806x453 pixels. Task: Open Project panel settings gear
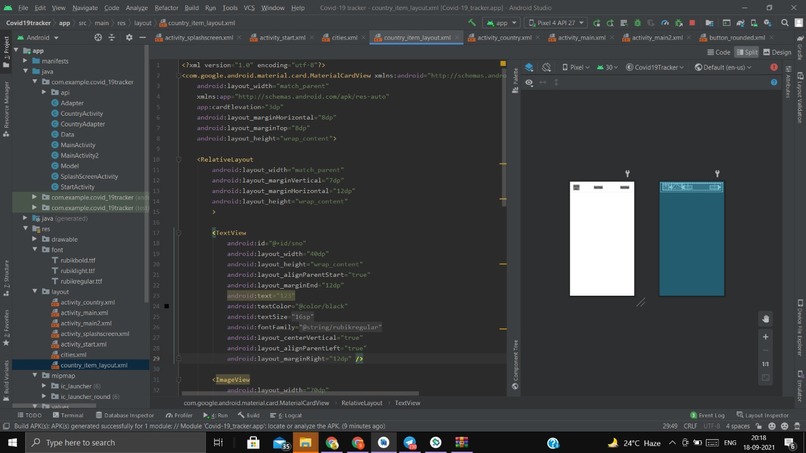click(x=129, y=38)
